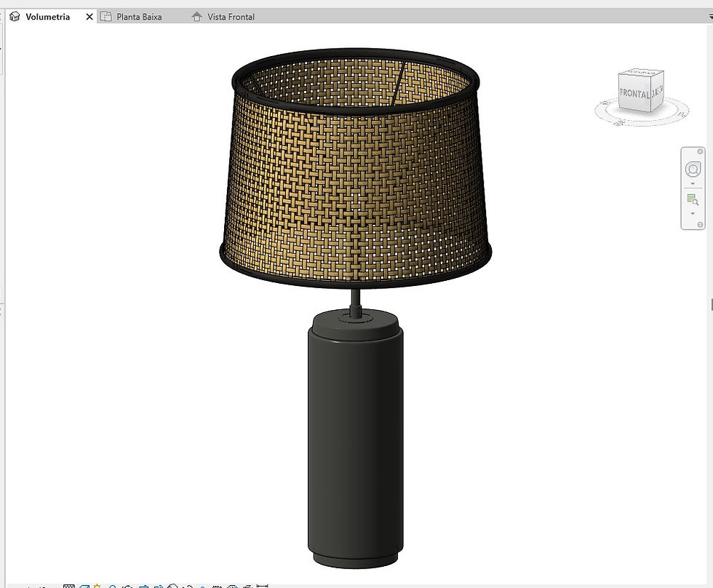
Task: Close the Volumetria tab
Action: (x=89, y=17)
